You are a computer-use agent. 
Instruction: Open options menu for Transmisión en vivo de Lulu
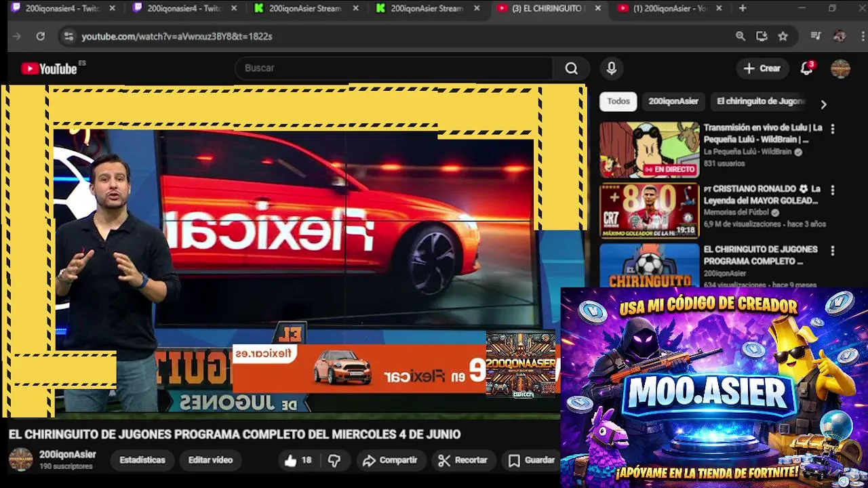[833, 129]
